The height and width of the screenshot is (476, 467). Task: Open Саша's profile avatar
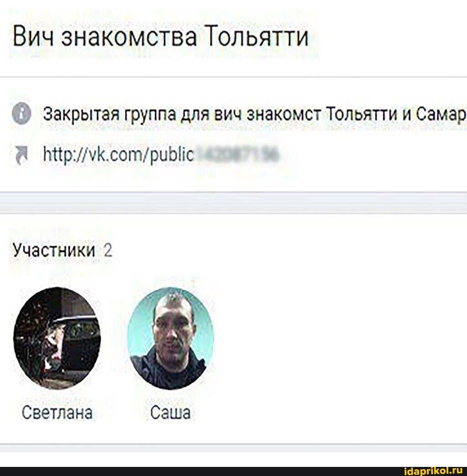click(x=171, y=338)
